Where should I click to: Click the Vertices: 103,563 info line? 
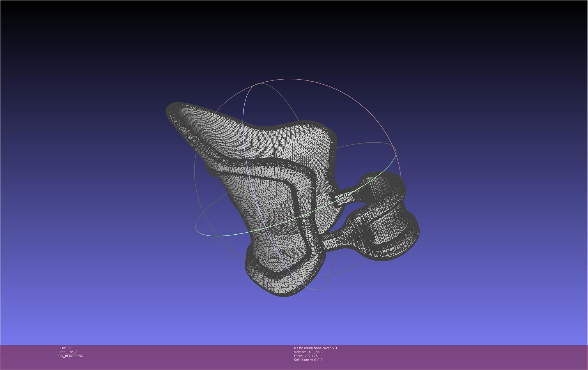tap(308, 352)
